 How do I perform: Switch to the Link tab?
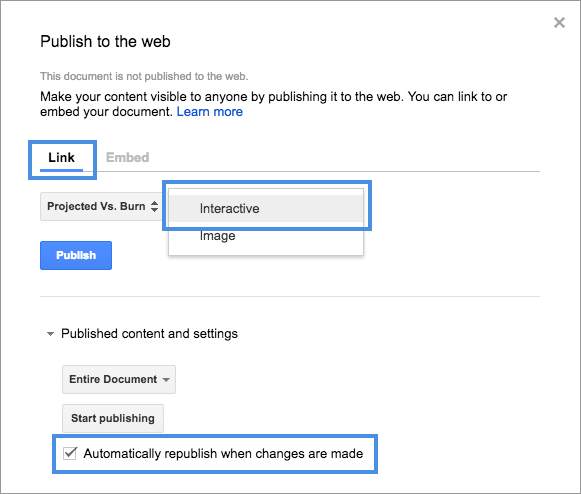point(62,158)
